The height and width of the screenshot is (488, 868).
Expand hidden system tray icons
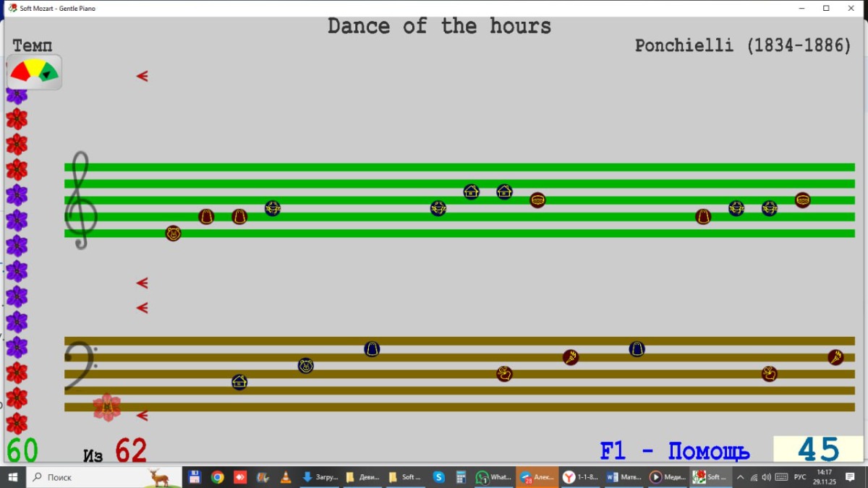[x=740, y=477]
